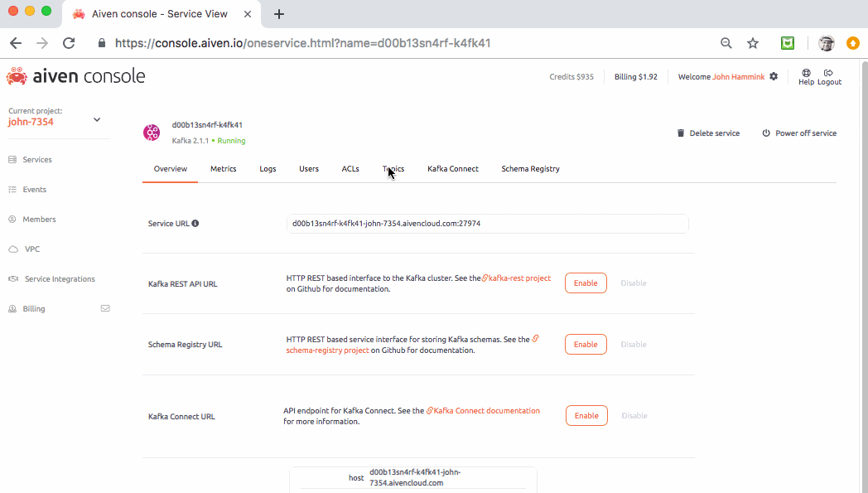Open user settings via the gear icon
Image resolution: width=868 pixels, height=493 pixels.
pos(774,75)
